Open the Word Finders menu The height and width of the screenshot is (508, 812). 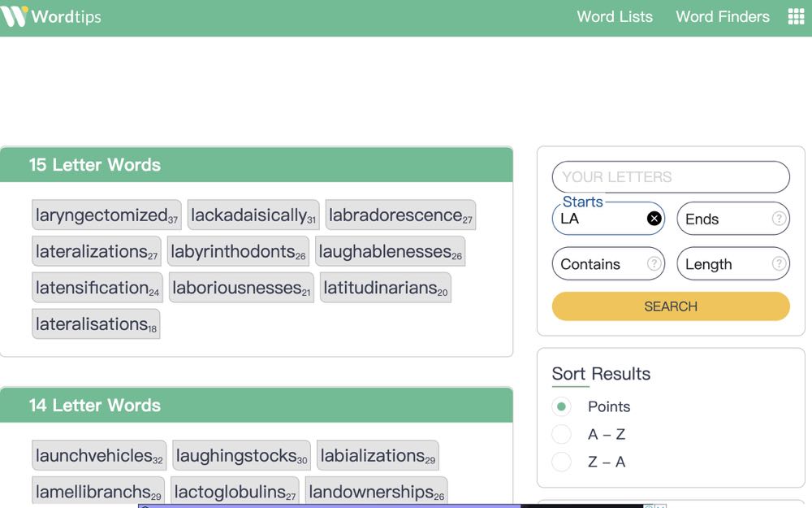(x=722, y=17)
